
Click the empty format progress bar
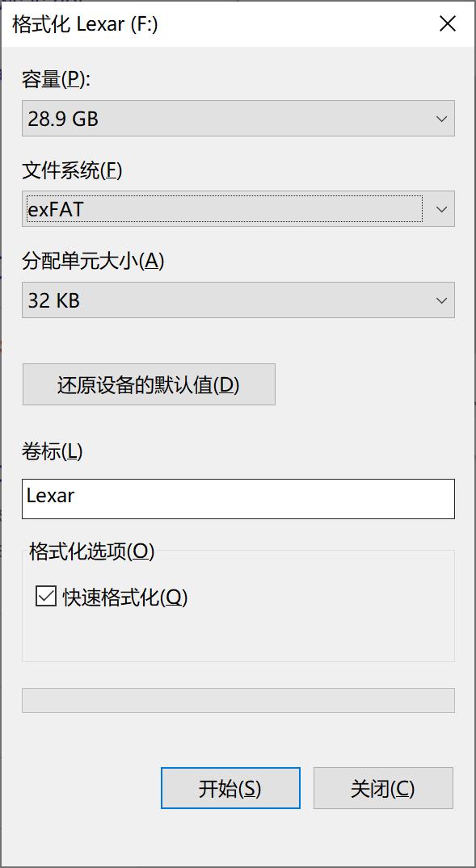238,702
